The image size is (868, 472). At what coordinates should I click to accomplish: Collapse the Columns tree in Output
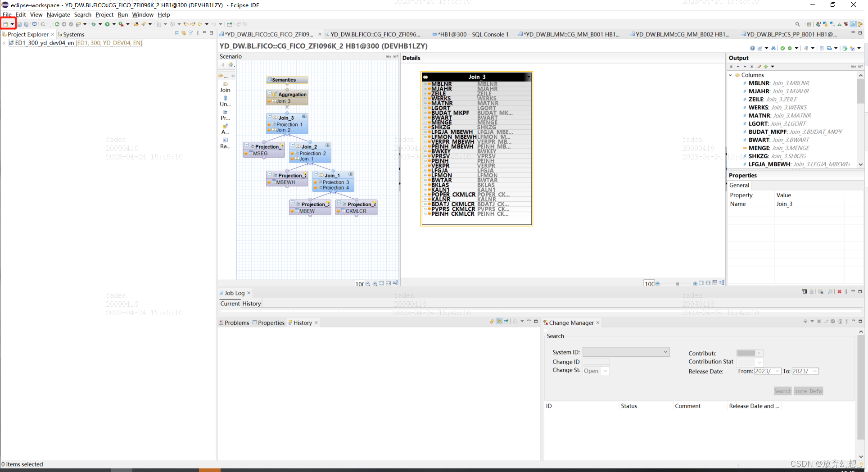pyautogui.click(x=730, y=75)
